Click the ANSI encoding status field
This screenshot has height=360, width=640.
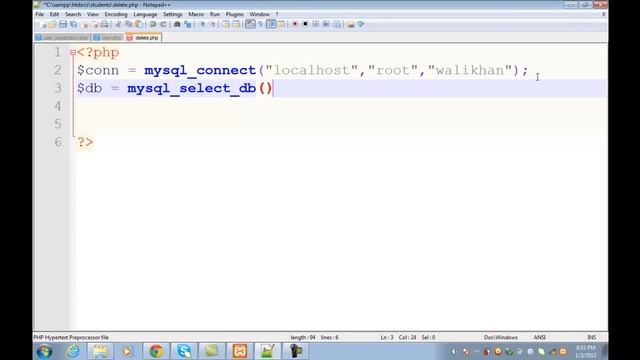coord(540,338)
